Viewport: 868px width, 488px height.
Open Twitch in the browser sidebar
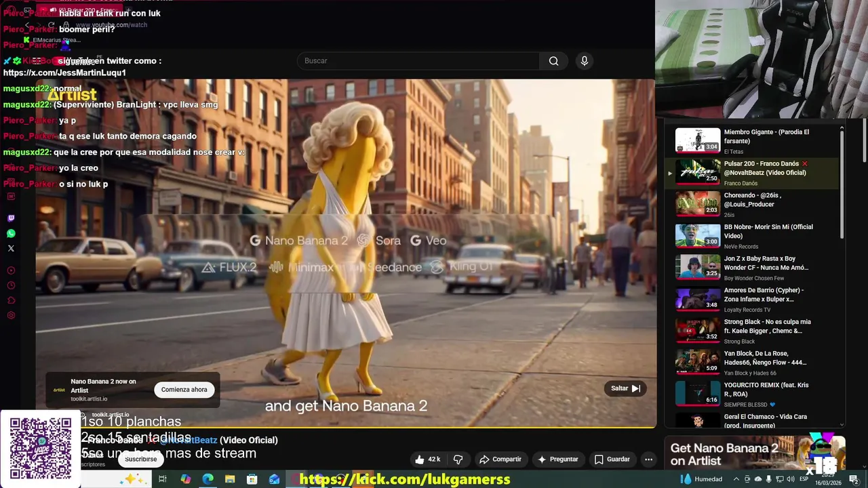pos(11,218)
